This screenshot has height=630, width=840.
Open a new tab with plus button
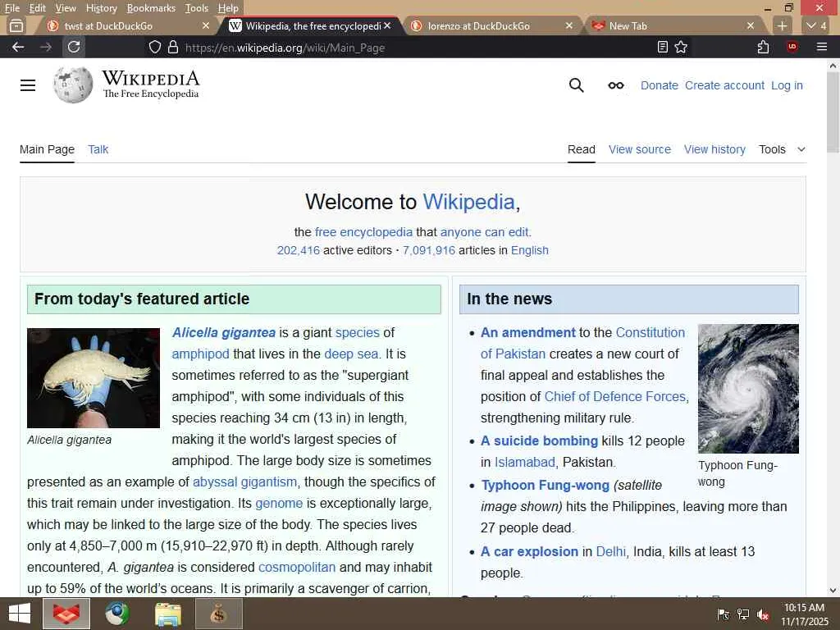(x=782, y=25)
